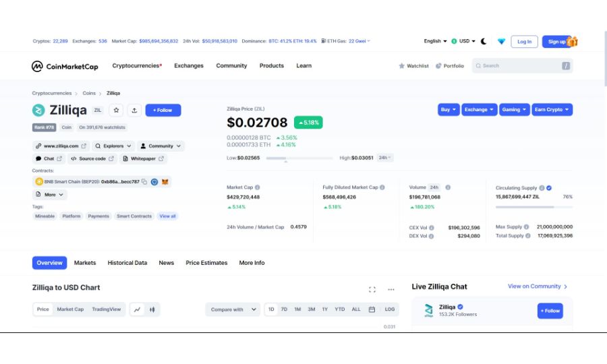Click the share upload icon beside Zilliqa
The image size is (607, 364).
[x=134, y=111]
